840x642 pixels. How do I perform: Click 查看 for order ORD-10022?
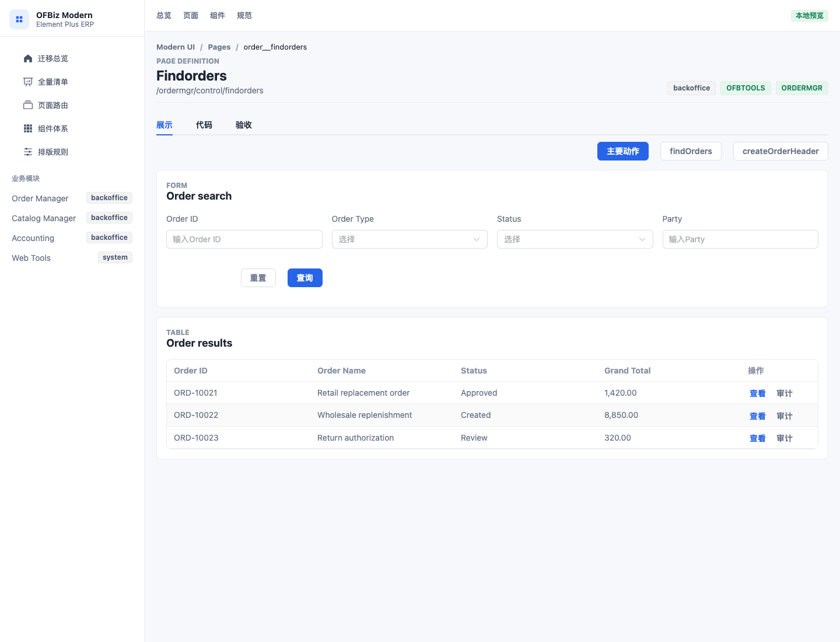click(757, 416)
